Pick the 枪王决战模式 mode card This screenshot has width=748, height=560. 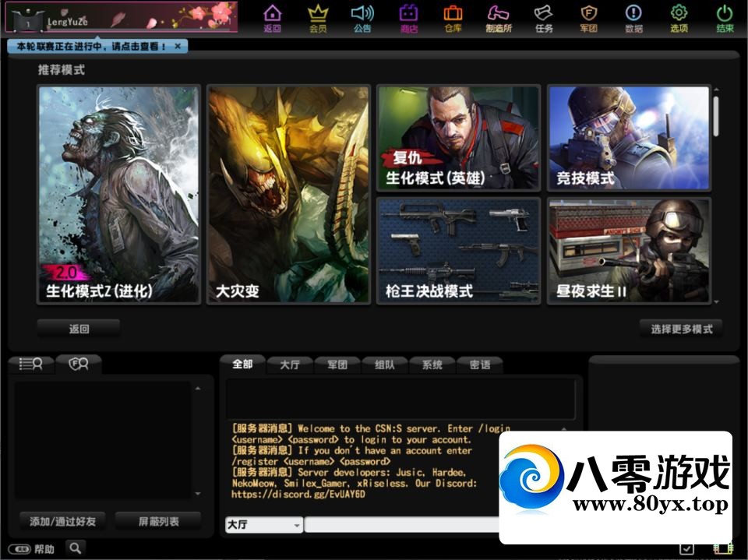458,251
